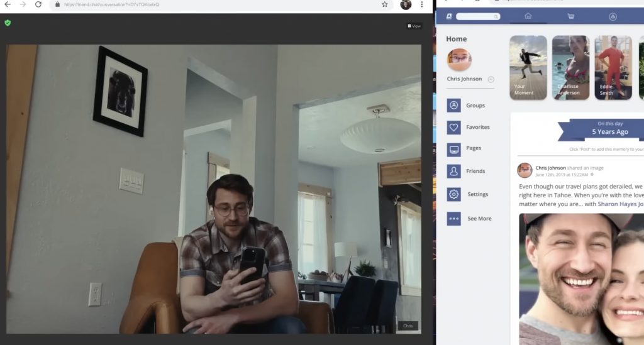Open the Settings gear icon
Image resolution: width=644 pixels, height=345 pixels.
click(454, 194)
